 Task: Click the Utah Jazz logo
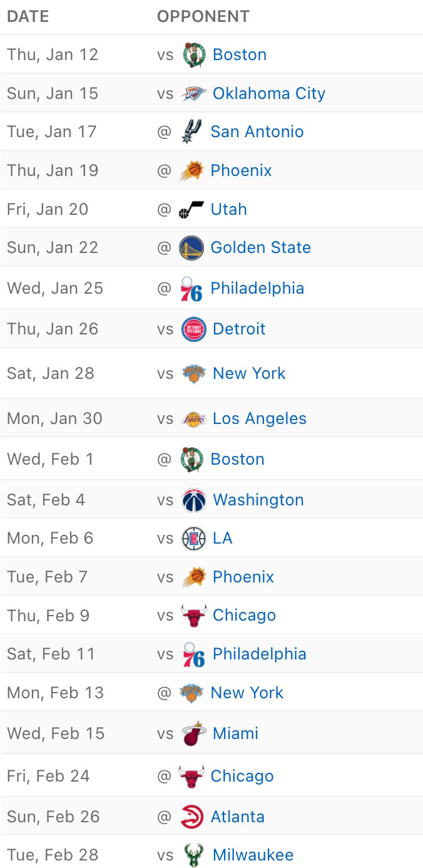191,209
